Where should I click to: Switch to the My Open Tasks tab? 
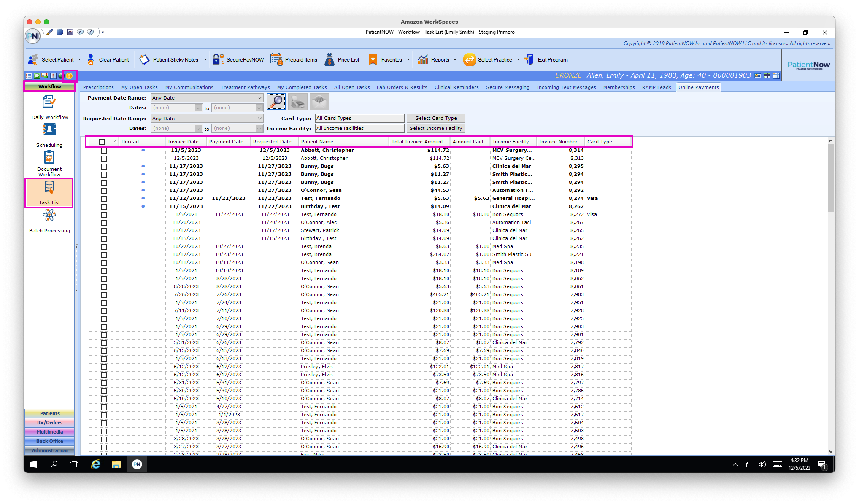click(x=139, y=87)
